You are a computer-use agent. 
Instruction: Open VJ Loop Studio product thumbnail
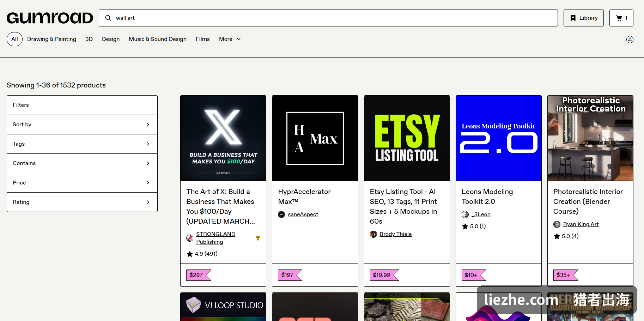click(x=223, y=307)
